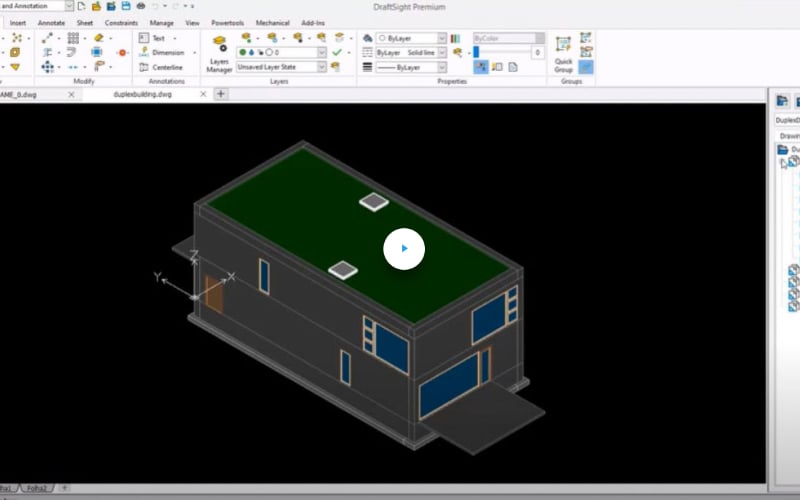
Task: Toggle layer 0 visibility green circle
Action: coord(243,53)
